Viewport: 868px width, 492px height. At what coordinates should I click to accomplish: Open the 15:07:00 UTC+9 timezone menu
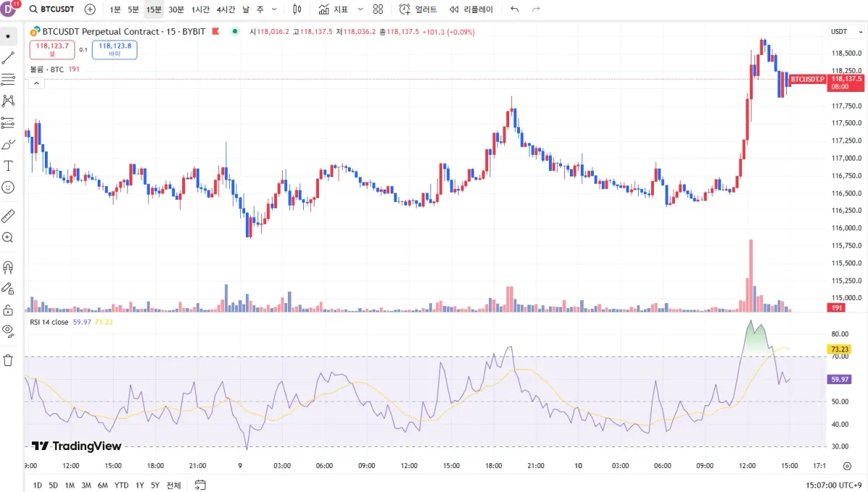point(832,485)
